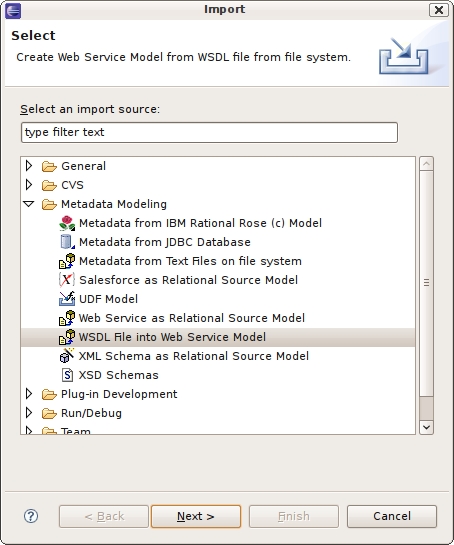Open help via question mark icon

pyautogui.click(x=31, y=516)
